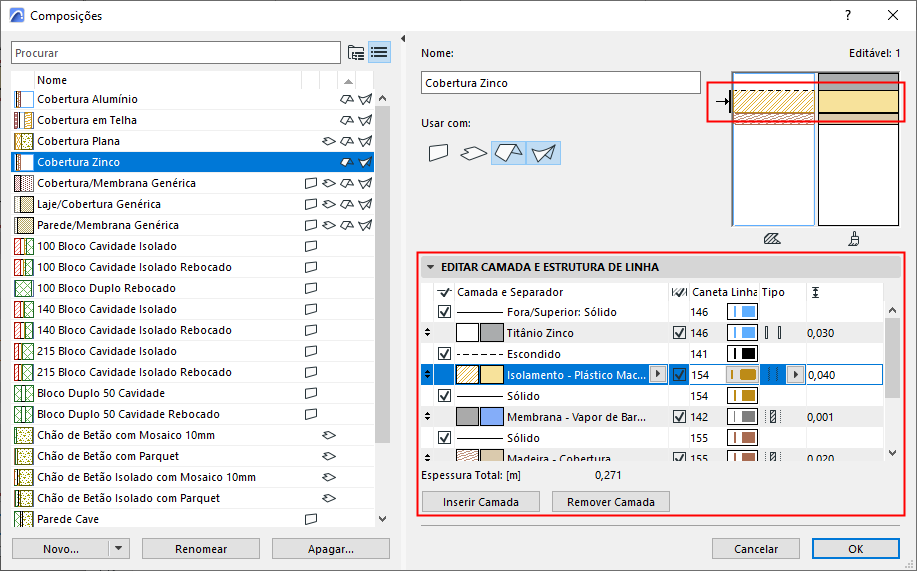This screenshot has height=571, width=917.
Task: Open the Novo button dropdown arrow
Action: pos(119,549)
